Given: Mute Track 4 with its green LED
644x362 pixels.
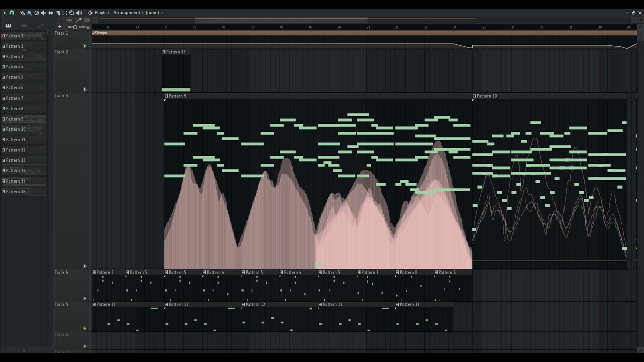Looking at the screenshot, I should click(x=84, y=299).
